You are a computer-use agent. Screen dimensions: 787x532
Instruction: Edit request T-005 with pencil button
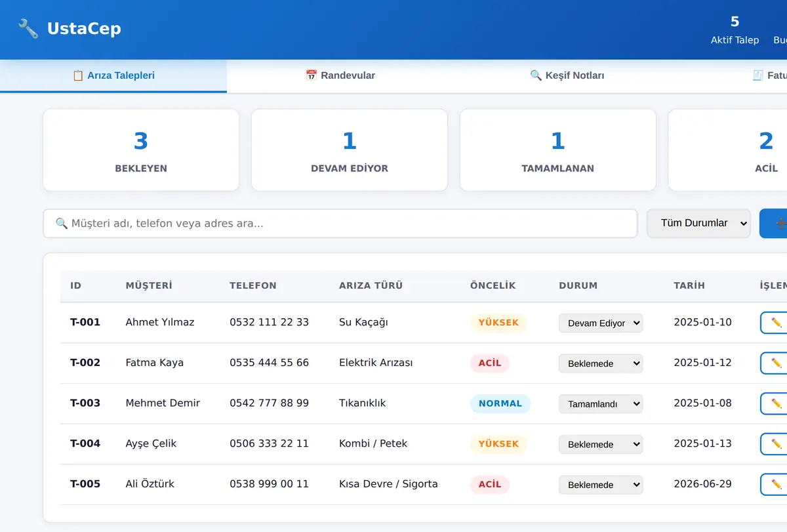click(775, 484)
